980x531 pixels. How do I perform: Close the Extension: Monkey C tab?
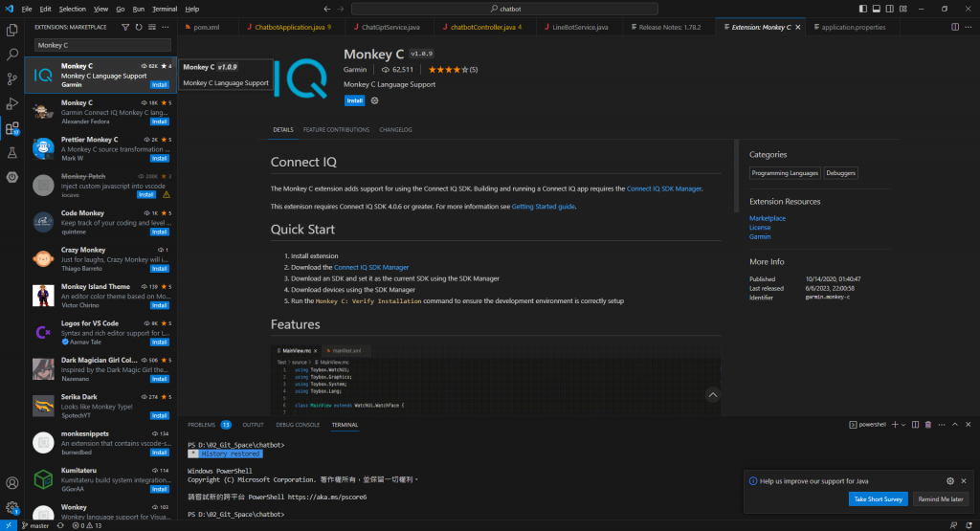[797, 27]
